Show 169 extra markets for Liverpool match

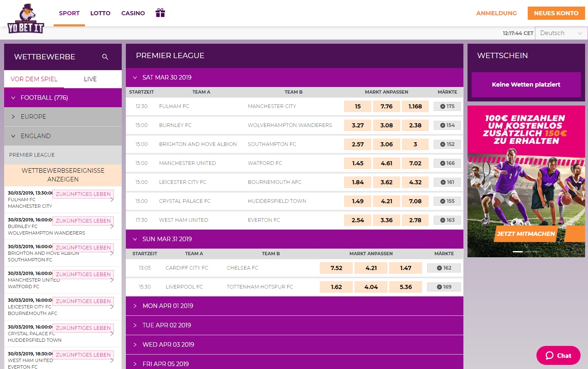pos(444,287)
